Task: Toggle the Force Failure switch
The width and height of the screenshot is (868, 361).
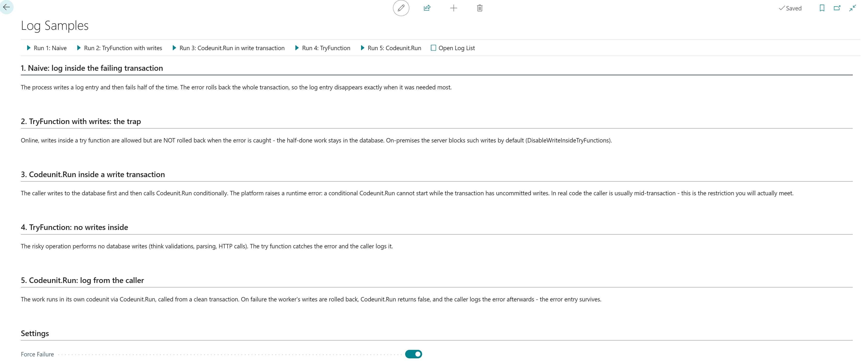Action: click(413, 354)
